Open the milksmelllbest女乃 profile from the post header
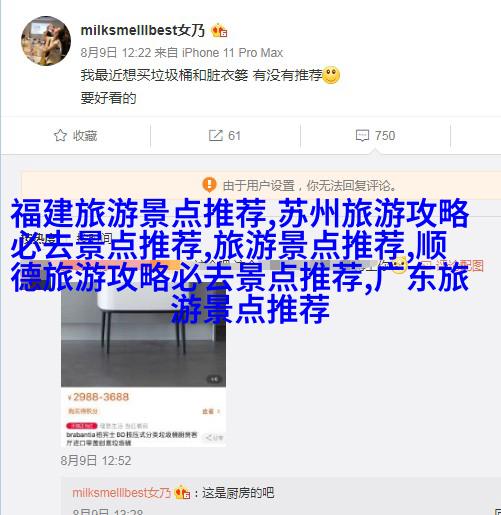 143,30
